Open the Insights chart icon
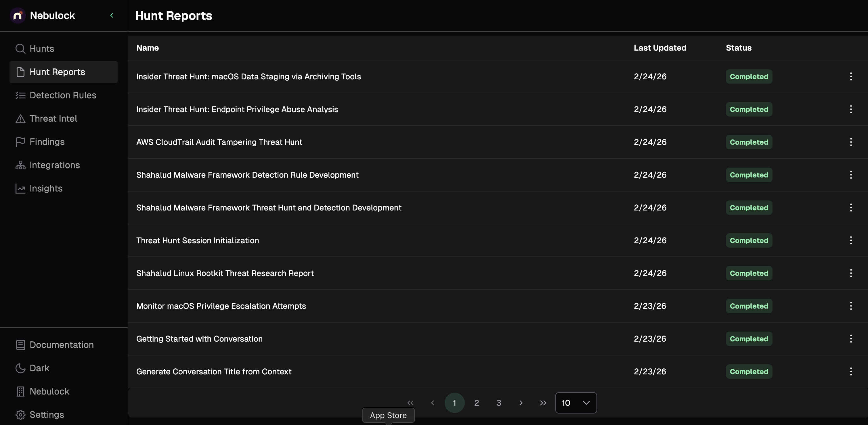The height and width of the screenshot is (425, 868). coord(20,189)
